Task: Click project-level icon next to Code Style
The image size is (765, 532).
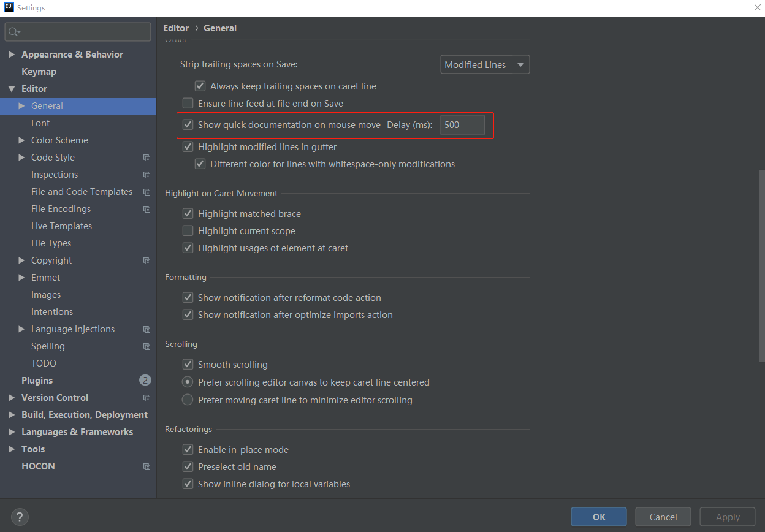Action: (x=147, y=158)
